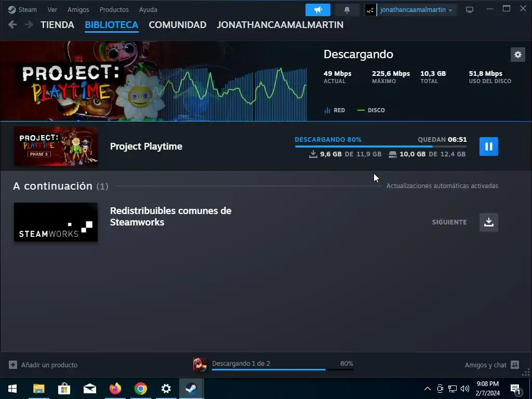Go to the TIENDA tab
The height and width of the screenshot is (399, 532).
click(x=57, y=25)
